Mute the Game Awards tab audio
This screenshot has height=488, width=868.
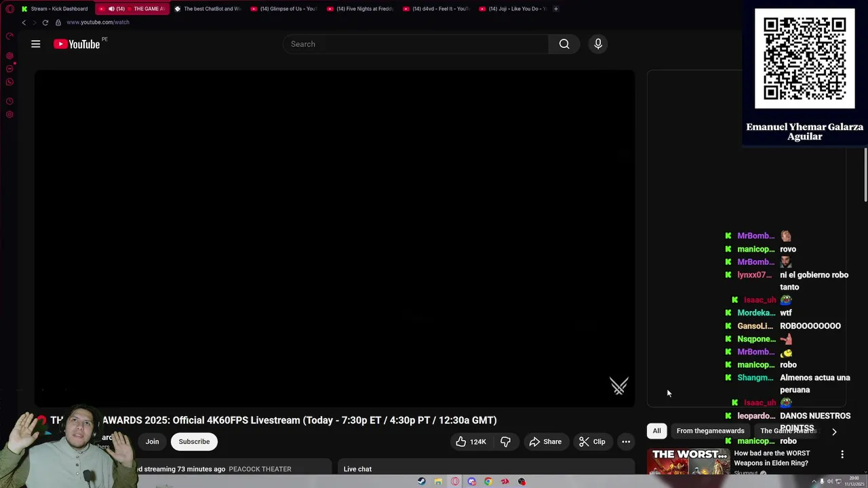coord(111,9)
